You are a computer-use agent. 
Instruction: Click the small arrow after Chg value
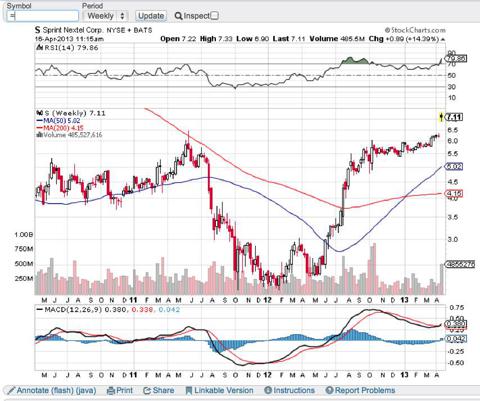[443, 39]
